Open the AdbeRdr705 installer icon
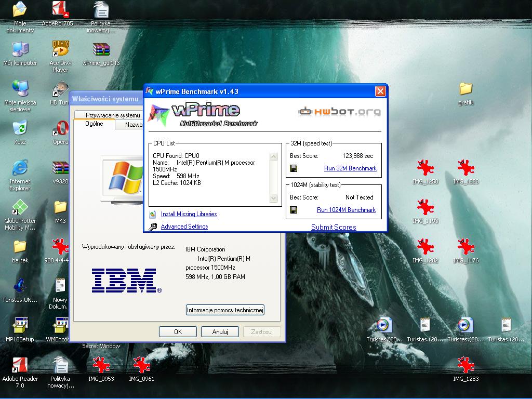This screenshot has height=399, width=532. coord(60,14)
